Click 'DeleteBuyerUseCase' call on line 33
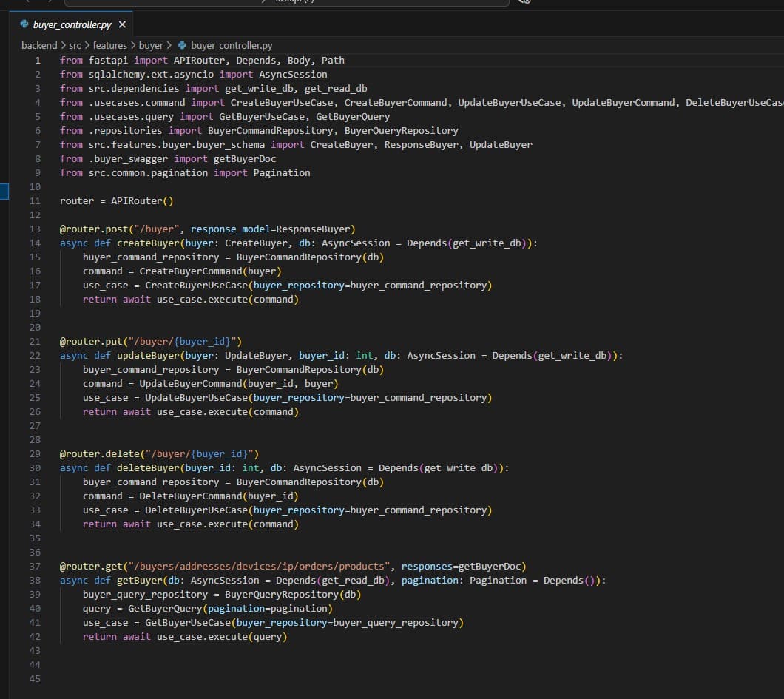Screen dimensions: 784x699 click(197, 510)
